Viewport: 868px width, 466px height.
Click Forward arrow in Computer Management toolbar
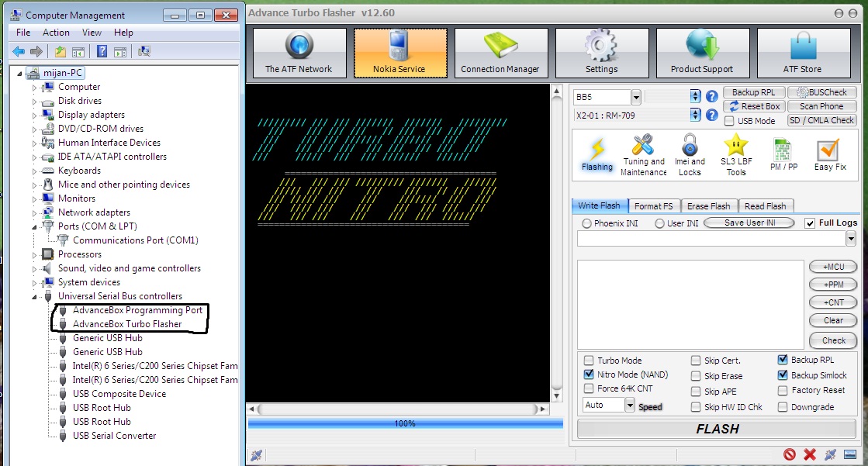point(36,51)
